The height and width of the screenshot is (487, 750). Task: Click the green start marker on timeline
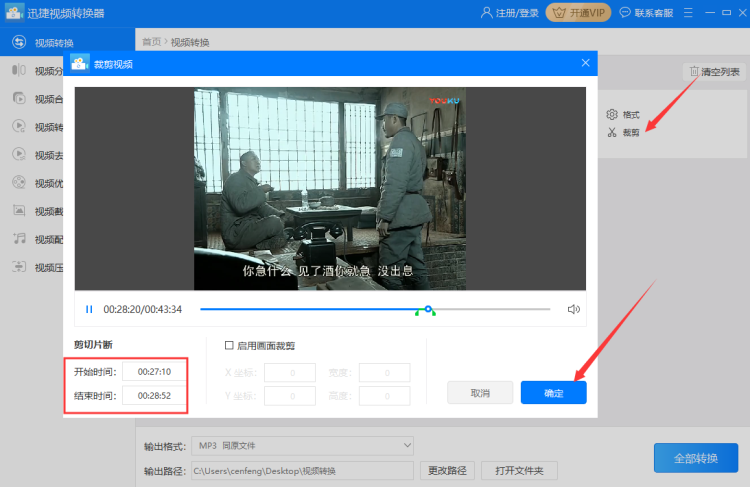coord(417,313)
